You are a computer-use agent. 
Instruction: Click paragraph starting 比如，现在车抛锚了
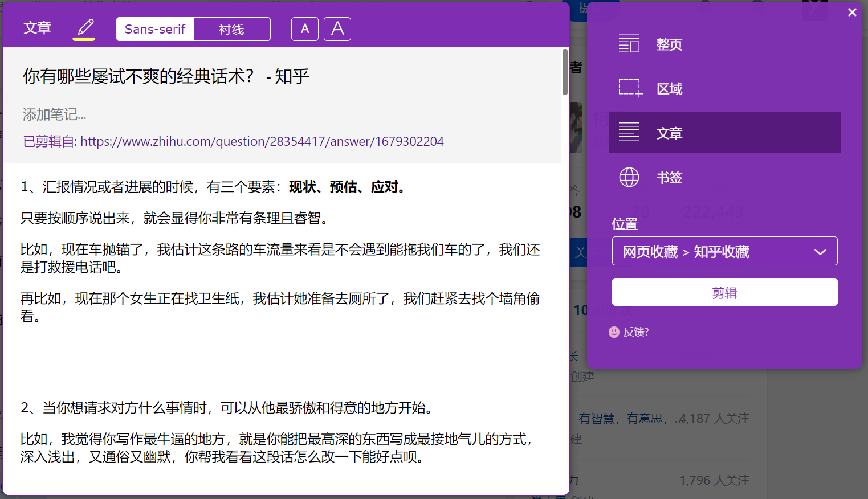[x=280, y=258]
